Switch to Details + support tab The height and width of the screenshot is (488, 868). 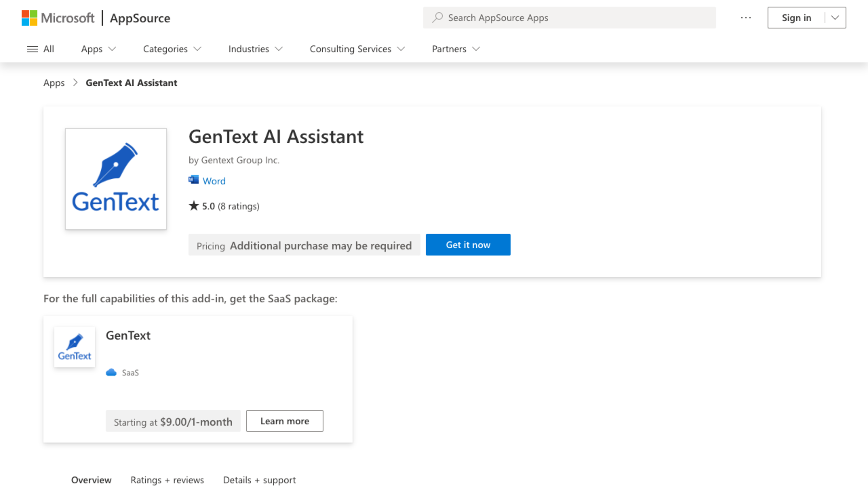point(259,480)
